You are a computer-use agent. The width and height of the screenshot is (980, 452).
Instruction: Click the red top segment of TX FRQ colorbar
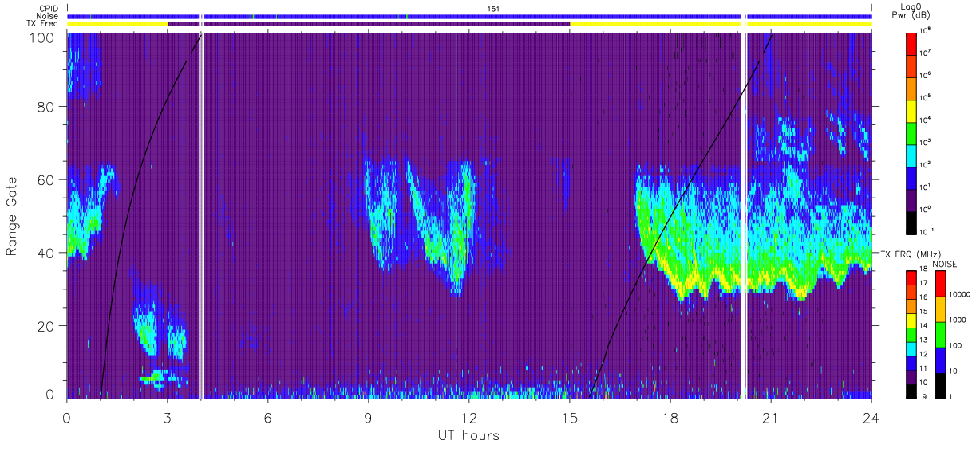click(x=911, y=277)
